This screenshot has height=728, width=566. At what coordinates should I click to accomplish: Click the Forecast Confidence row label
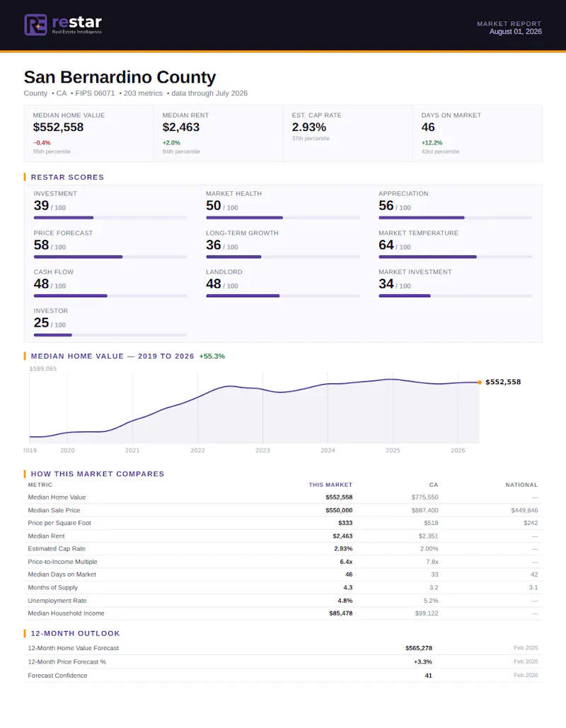click(57, 676)
